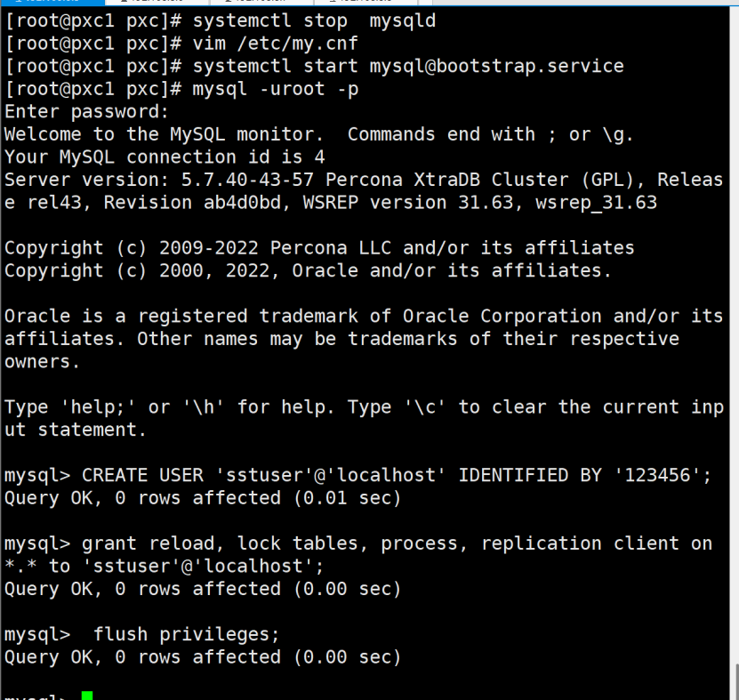739x700 pixels.
Task: Click 'mysql@bootstrap.service' in the start command
Action: tap(497, 67)
